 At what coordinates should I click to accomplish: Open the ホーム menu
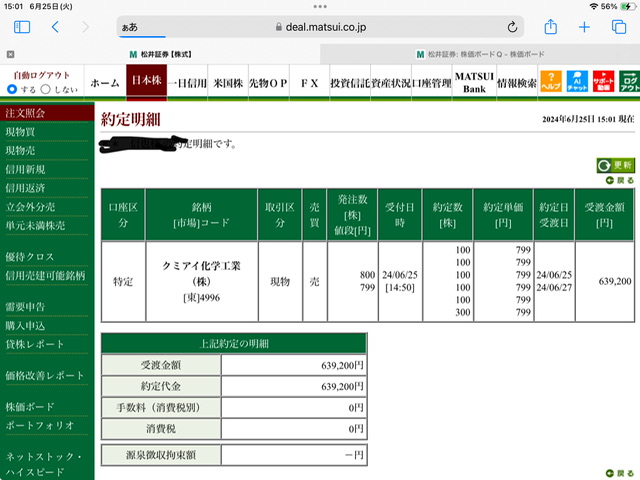pos(105,83)
